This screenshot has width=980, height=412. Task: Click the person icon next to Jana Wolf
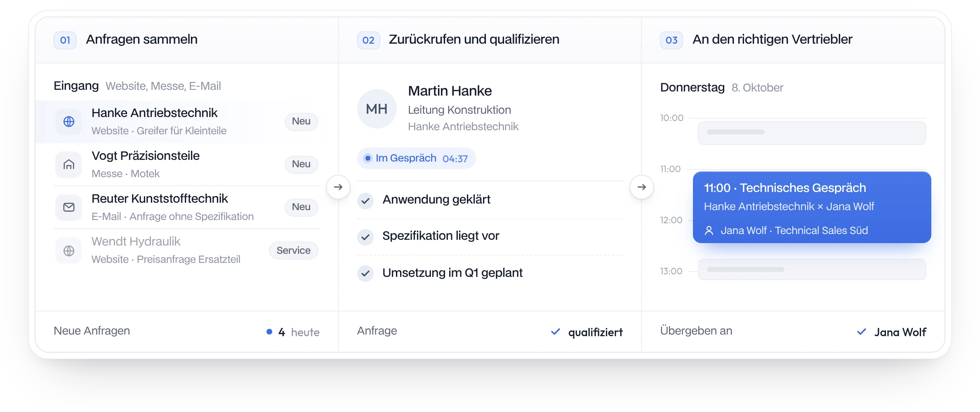pyautogui.click(x=709, y=231)
